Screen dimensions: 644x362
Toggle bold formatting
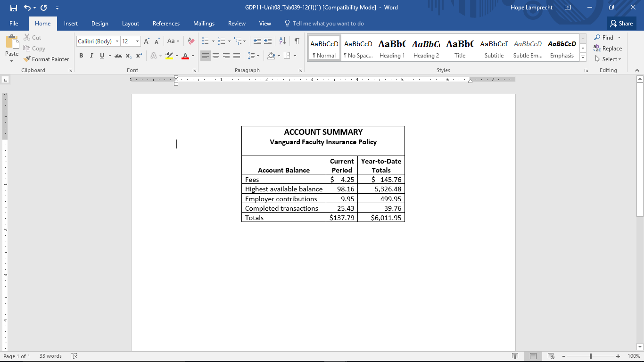point(81,56)
